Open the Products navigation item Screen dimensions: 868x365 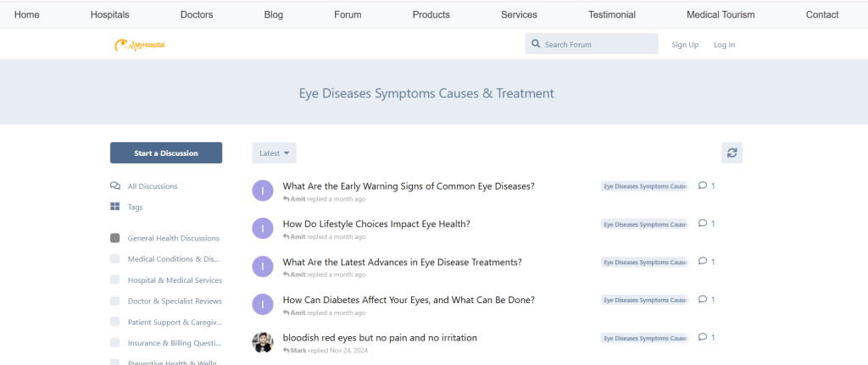pos(431,15)
